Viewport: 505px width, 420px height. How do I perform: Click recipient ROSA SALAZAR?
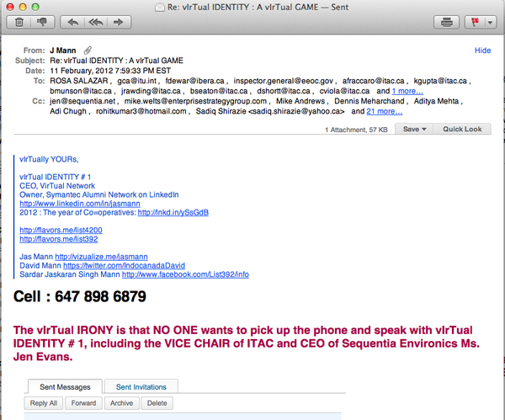(x=79, y=81)
